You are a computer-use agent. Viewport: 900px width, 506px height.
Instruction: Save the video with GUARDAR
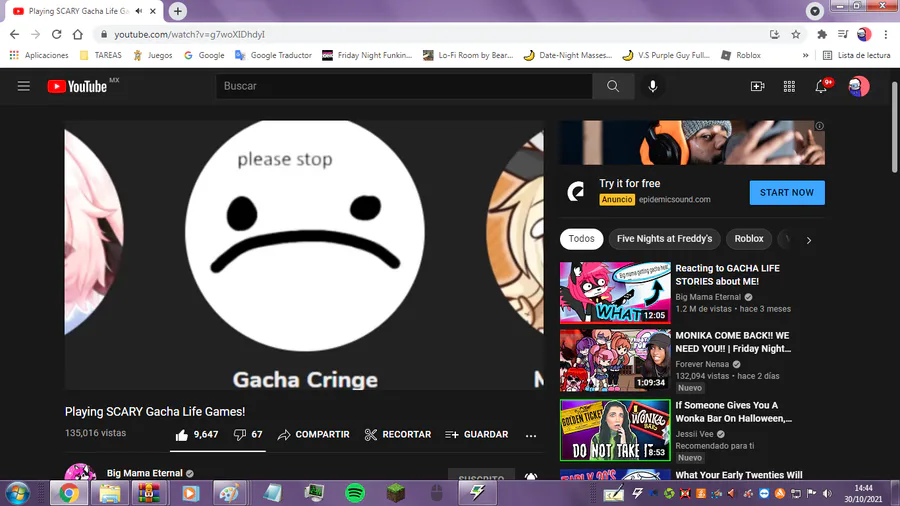click(x=477, y=435)
